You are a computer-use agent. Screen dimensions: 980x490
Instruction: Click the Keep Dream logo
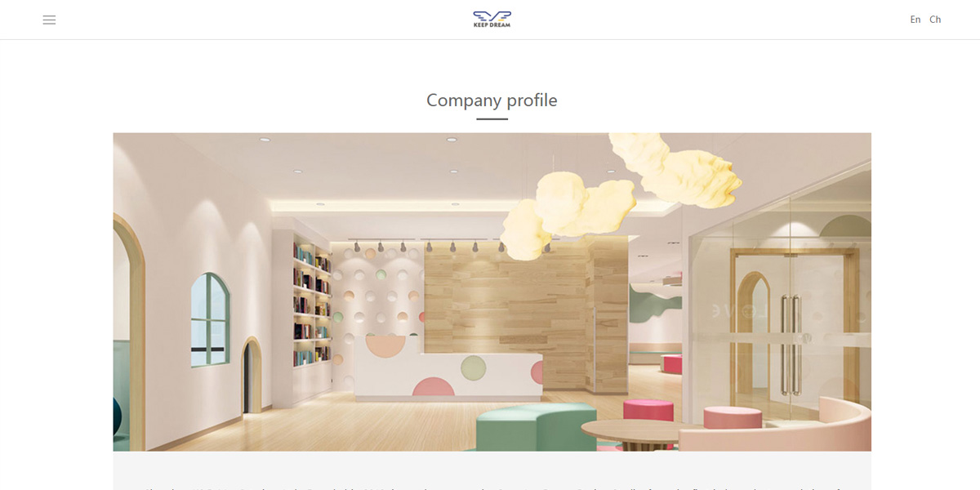(492, 19)
